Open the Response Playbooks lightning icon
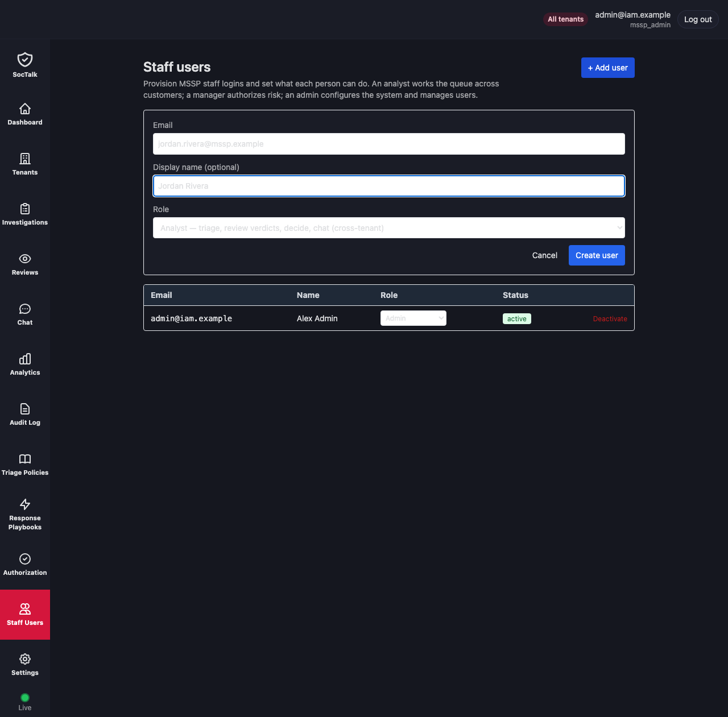Image resolution: width=728 pixels, height=717 pixels. [25, 504]
